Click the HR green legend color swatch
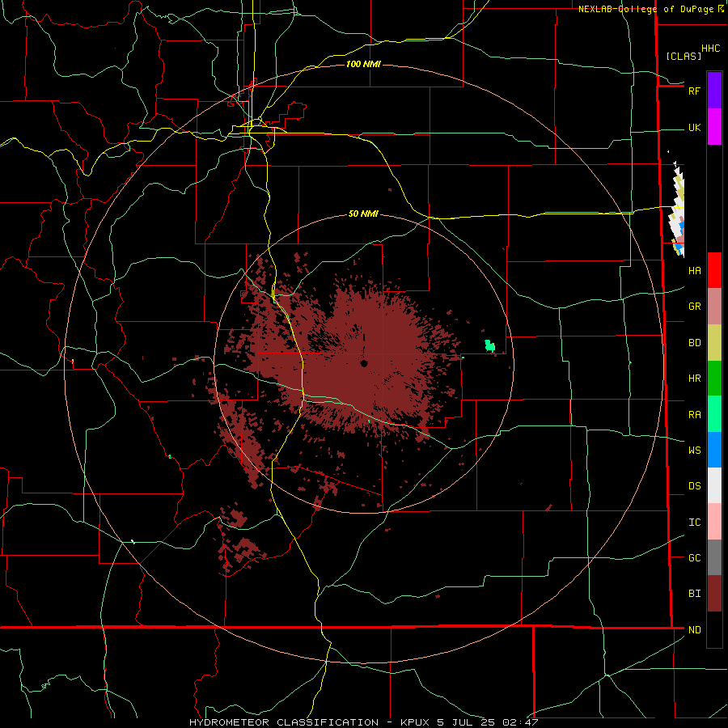The image size is (728, 728). (x=714, y=379)
